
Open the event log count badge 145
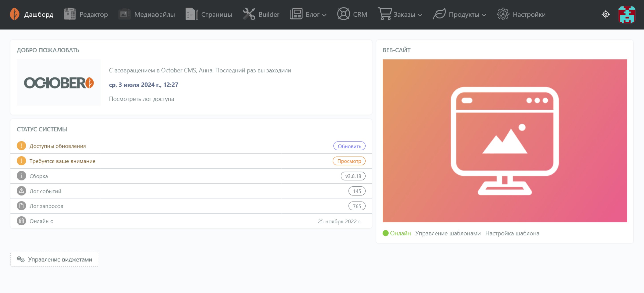tap(357, 191)
